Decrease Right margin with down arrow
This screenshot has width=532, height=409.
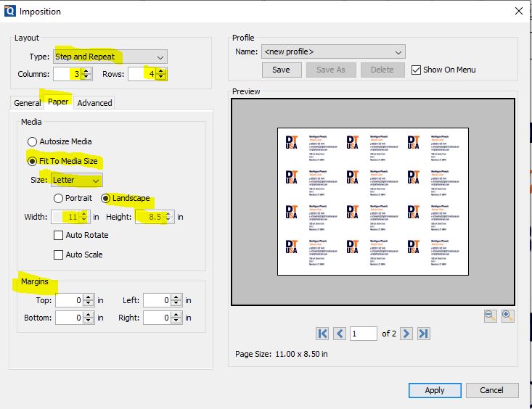click(x=176, y=321)
